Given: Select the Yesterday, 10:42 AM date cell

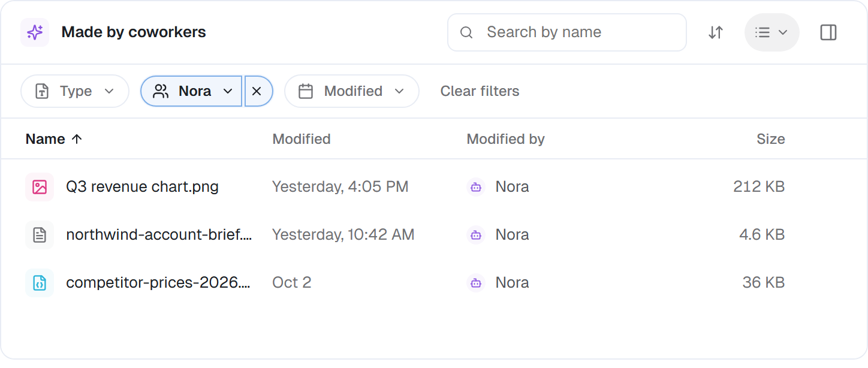Looking at the screenshot, I should coord(343,235).
